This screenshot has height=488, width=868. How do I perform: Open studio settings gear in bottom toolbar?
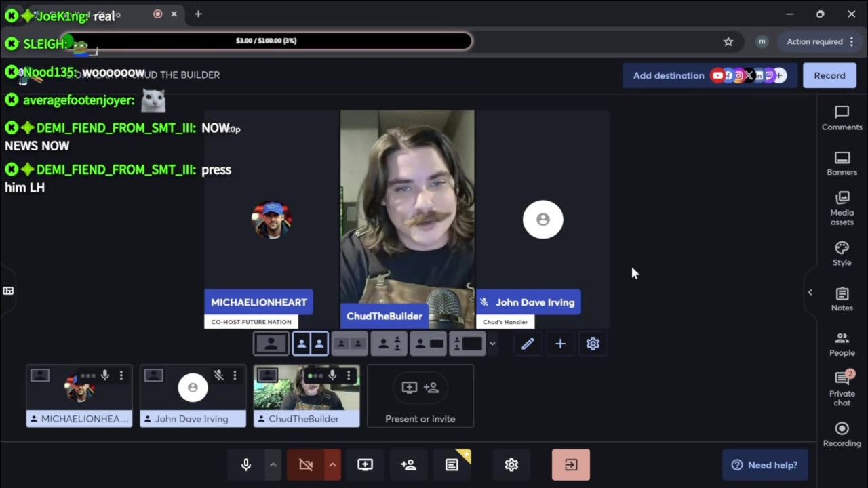click(x=511, y=465)
